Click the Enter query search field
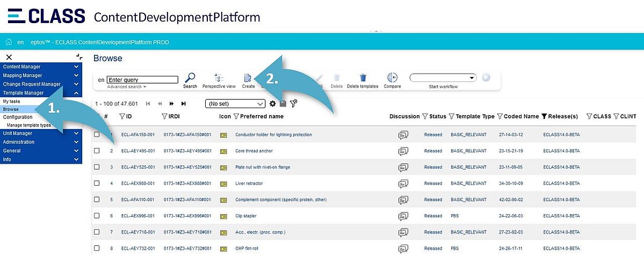644x255 pixels. [142, 80]
